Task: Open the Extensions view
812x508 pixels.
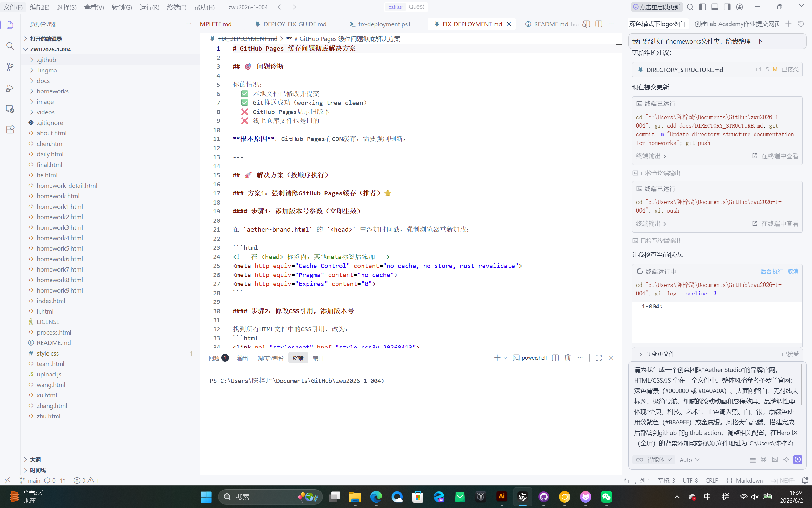Action: point(10,130)
